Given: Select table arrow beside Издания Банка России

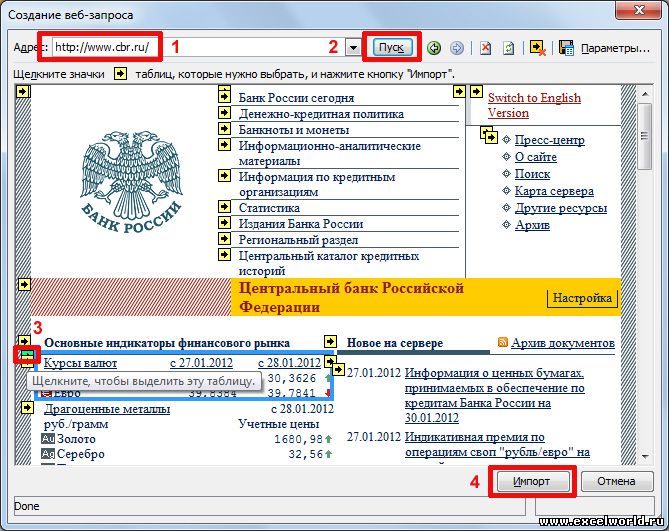Looking at the screenshot, I should click(224, 223).
